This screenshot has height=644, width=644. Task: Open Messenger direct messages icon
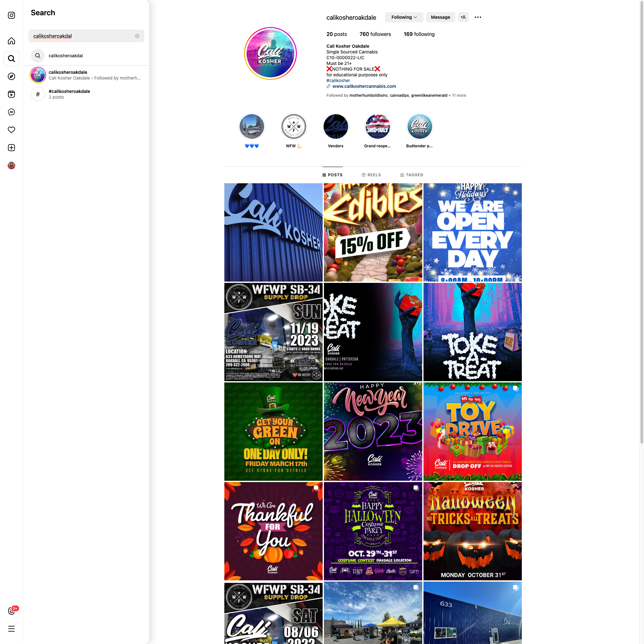11,112
